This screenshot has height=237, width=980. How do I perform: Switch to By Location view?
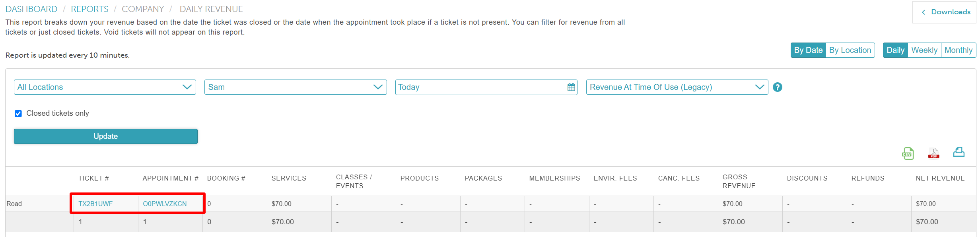point(850,50)
